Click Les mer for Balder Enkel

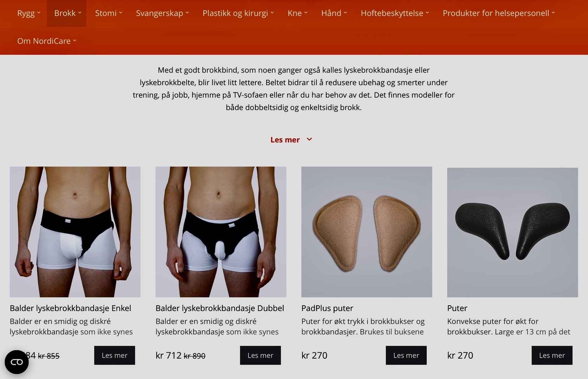pyautogui.click(x=115, y=355)
